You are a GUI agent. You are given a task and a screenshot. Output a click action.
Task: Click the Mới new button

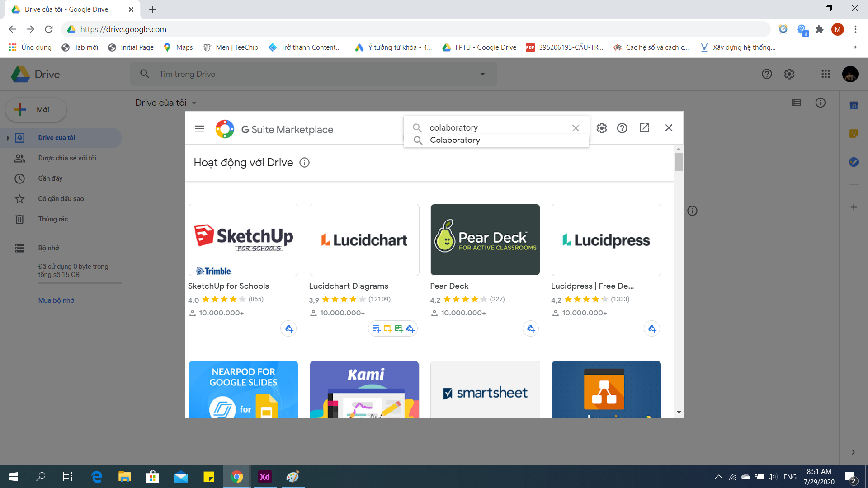point(36,110)
